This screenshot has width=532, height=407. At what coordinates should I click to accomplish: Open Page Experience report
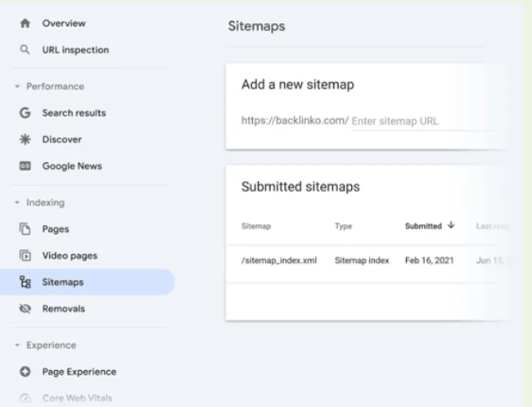coord(79,372)
